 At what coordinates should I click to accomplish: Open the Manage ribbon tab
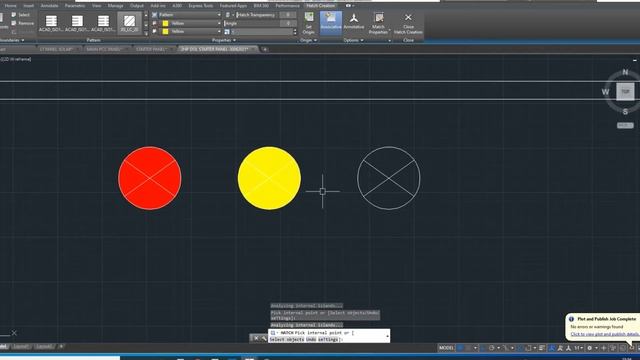116,6
